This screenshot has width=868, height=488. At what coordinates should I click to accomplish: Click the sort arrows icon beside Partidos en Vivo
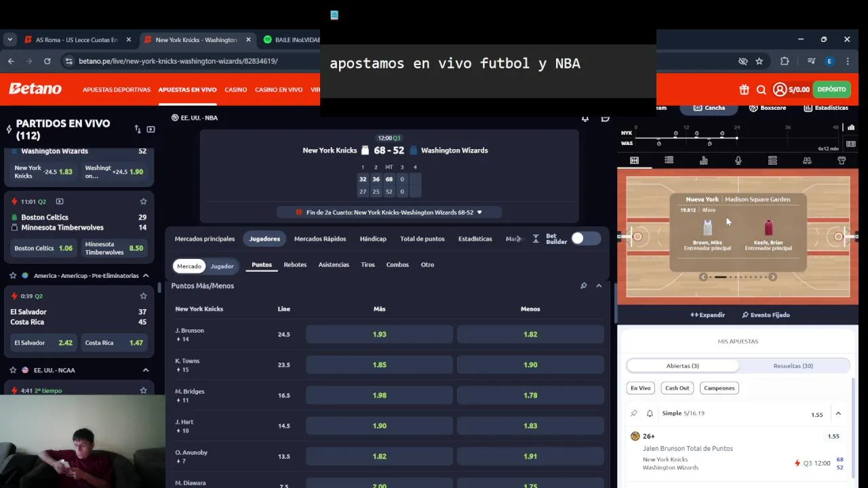coord(138,129)
